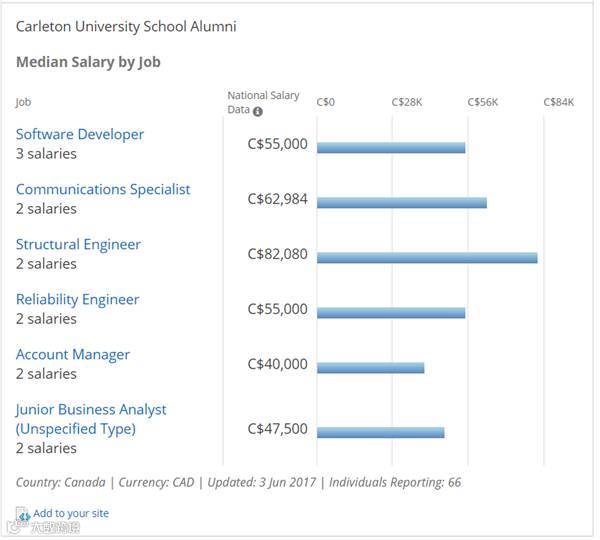
Task: Click the Account Manager salary bar
Action: pos(370,368)
